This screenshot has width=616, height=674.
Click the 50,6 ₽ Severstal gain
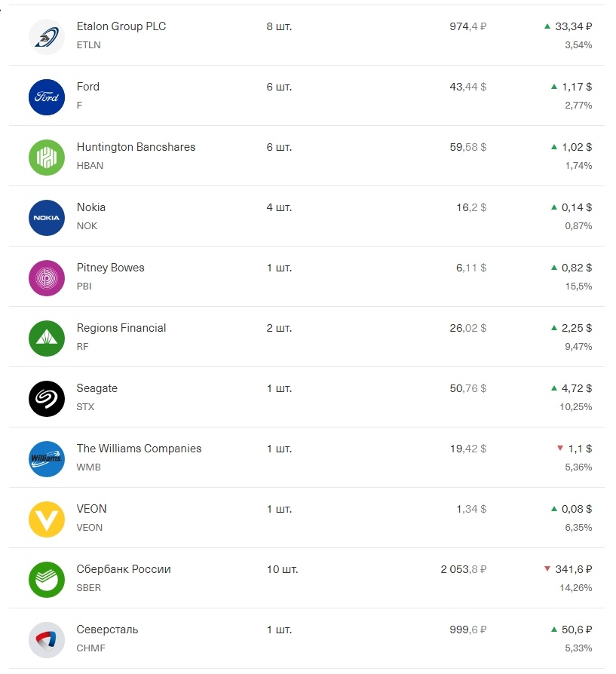click(x=577, y=630)
